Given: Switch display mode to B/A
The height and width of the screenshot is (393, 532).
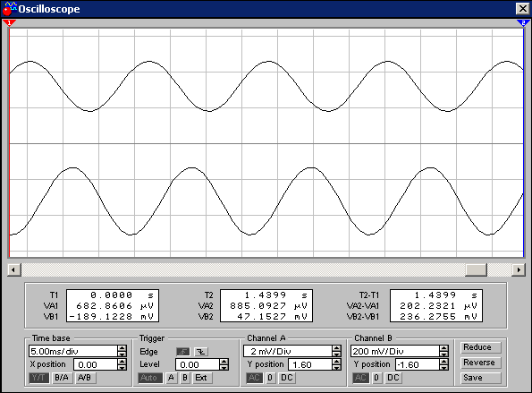Looking at the screenshot, I should click(x=62, y=378).
